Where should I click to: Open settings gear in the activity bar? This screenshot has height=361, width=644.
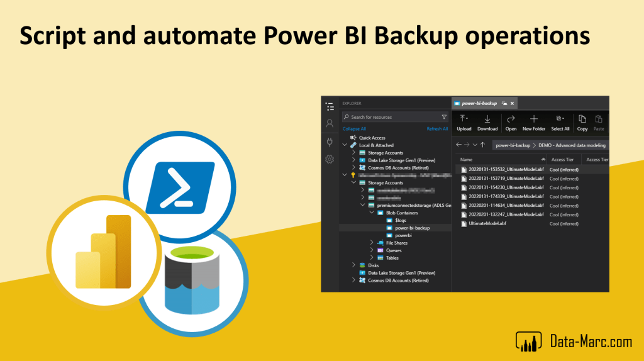[x=330, y=160]
